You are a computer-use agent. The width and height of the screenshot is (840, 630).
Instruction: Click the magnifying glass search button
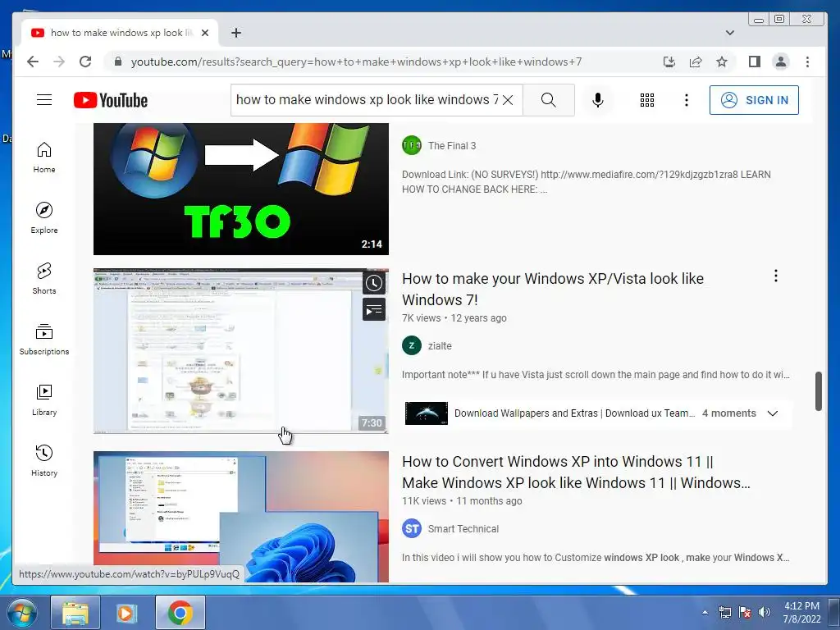(x=548, y=100)
